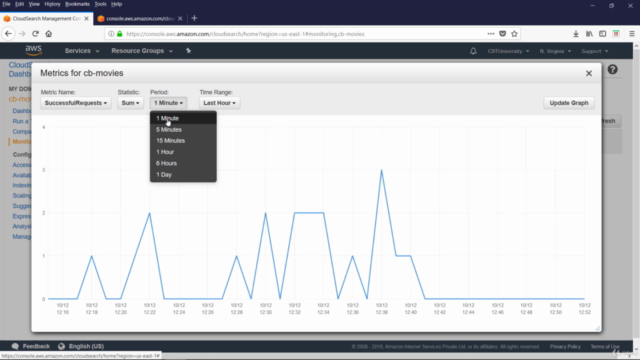Select 1 Minute period option

coord(183,118)
